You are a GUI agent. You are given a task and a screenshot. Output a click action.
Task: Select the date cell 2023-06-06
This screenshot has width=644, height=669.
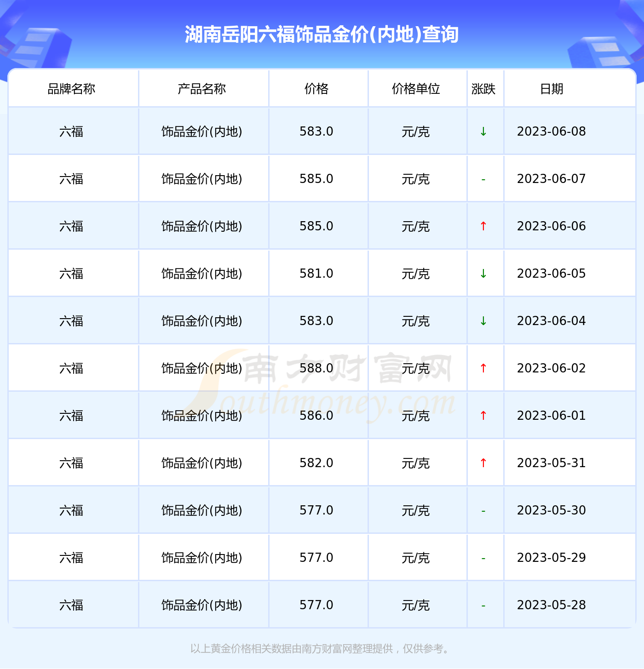pos(552,226)
